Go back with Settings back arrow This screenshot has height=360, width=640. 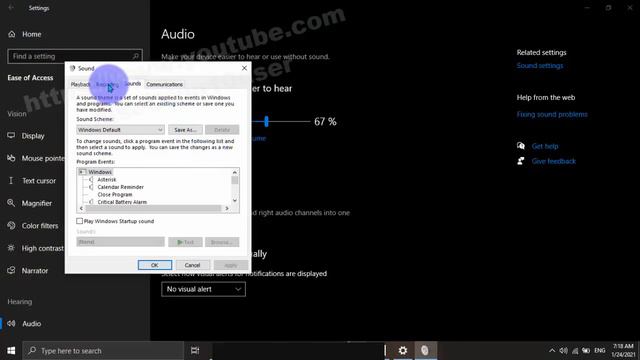11,8
